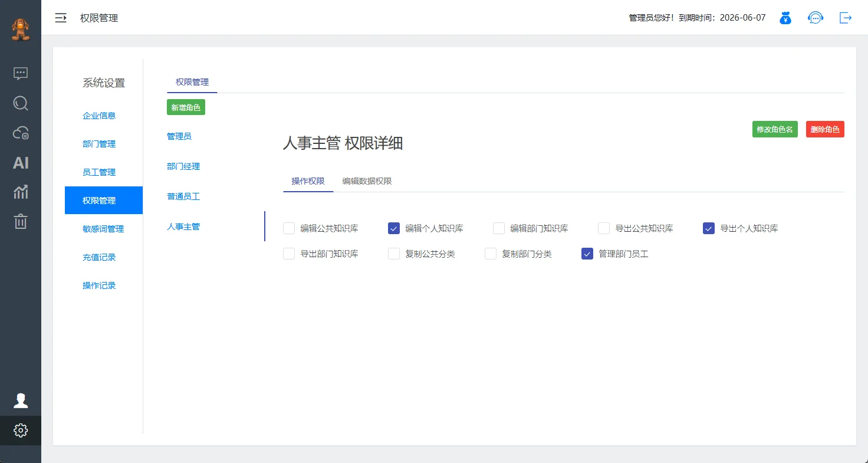
Task: Open 员工管理 settings menu
Action: pos(99,172)
